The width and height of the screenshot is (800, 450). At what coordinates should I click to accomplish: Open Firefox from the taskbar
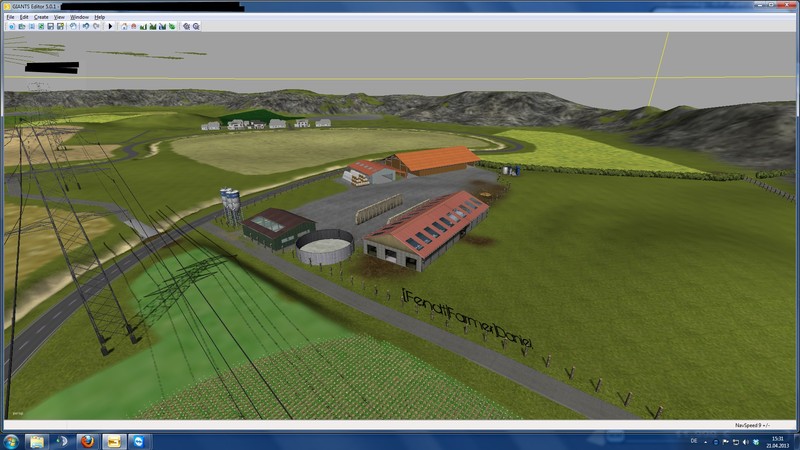(x=88, y=441)
